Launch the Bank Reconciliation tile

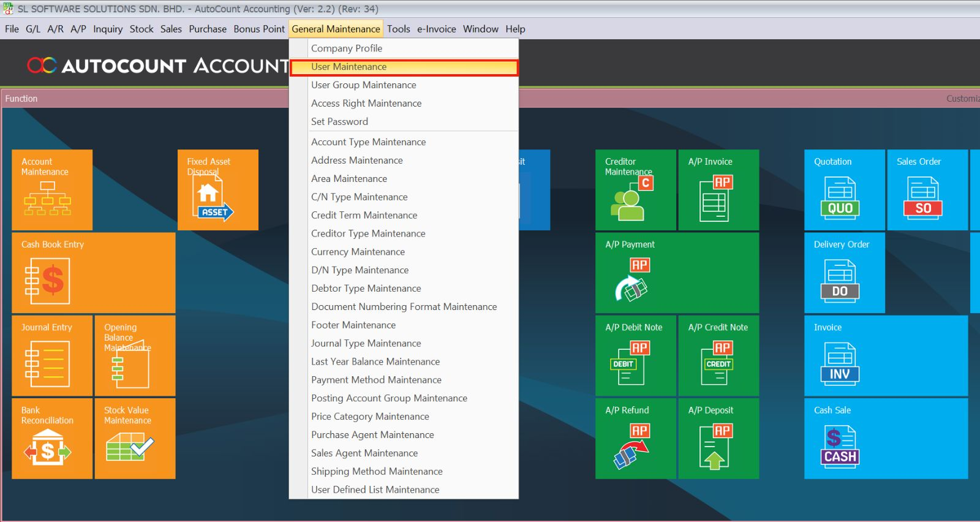[52, 439]
